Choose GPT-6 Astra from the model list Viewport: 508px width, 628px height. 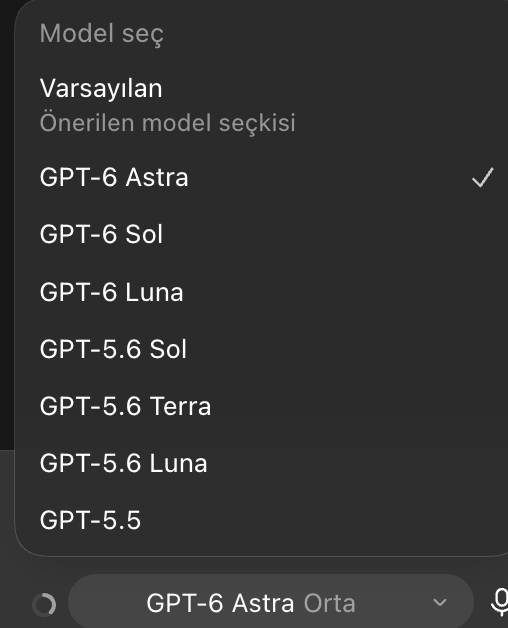tap(261, 177)
